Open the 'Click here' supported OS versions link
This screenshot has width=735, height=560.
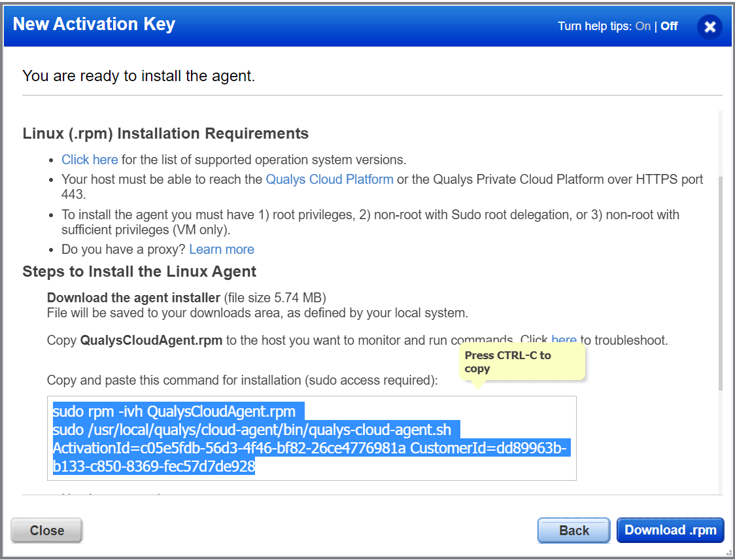click(90, 160)
